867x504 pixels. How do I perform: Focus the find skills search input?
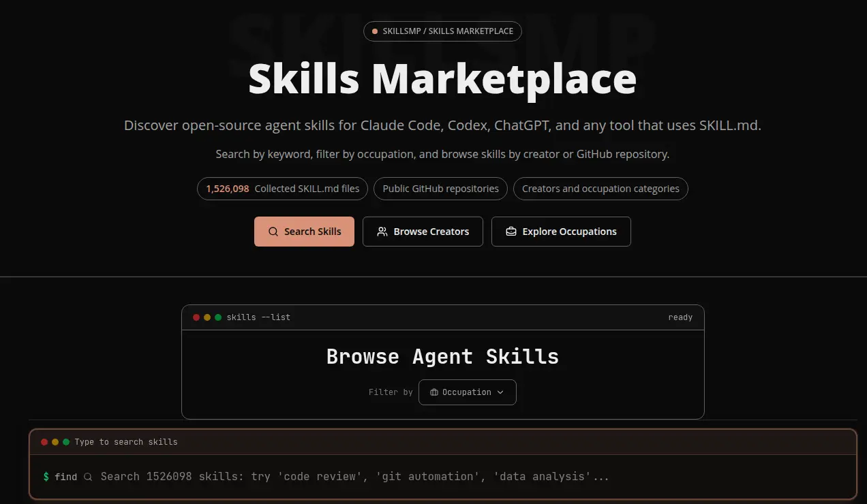pos(443,477)
